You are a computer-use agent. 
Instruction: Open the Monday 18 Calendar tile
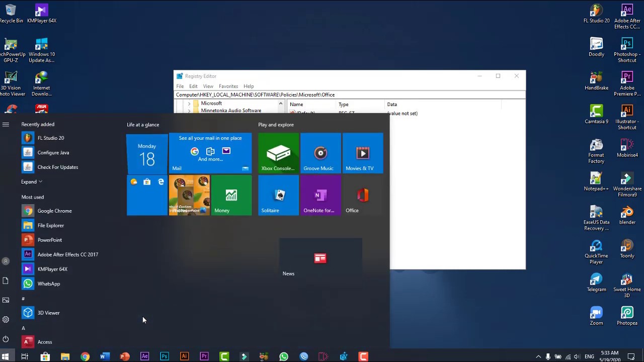[x=147, y=153]
